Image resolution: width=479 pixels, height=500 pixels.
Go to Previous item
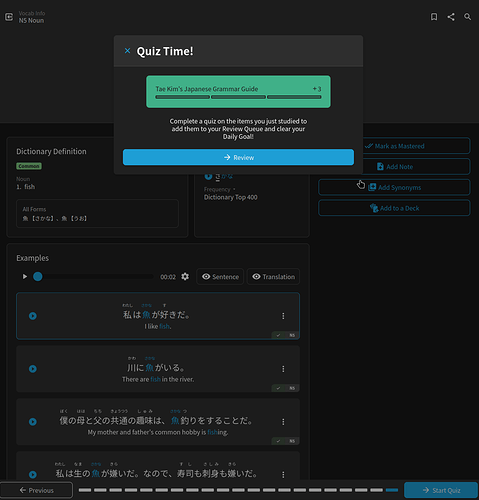pyautogui.click(x=36, y=490)
